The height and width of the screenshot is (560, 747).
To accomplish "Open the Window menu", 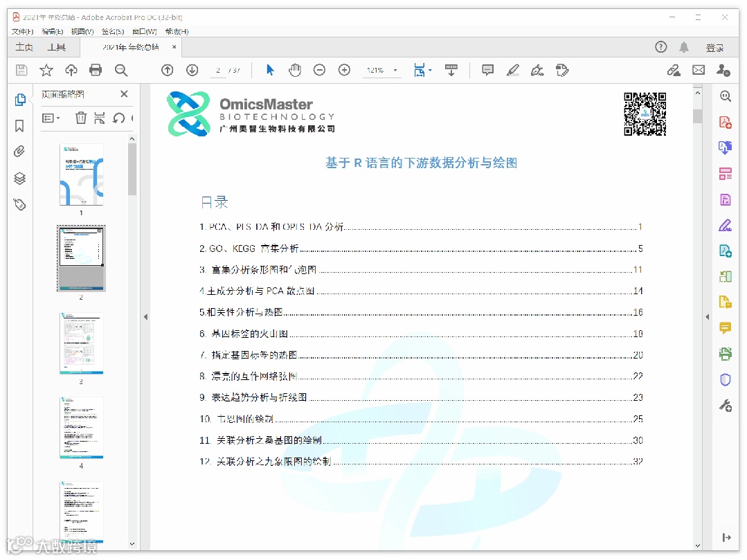I will click(x=145, y=31).
